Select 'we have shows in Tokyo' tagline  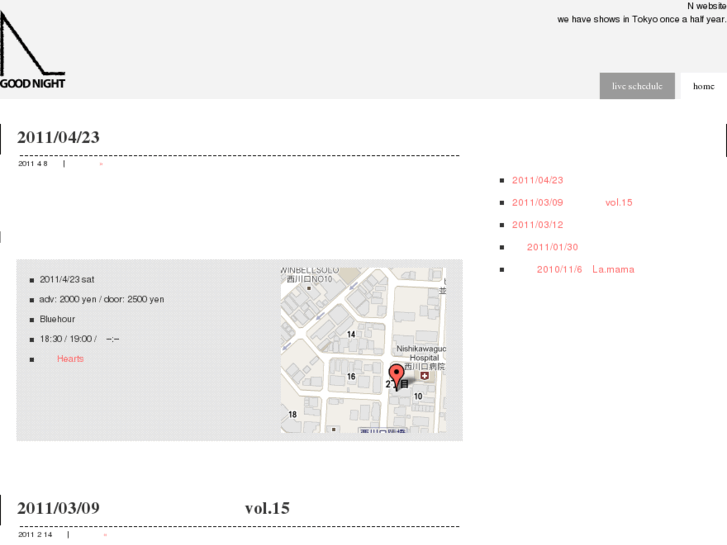(641, 19)
